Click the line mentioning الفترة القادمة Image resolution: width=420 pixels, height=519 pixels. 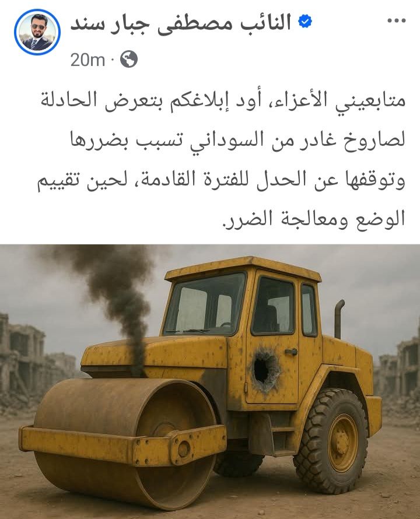(221, 180)
